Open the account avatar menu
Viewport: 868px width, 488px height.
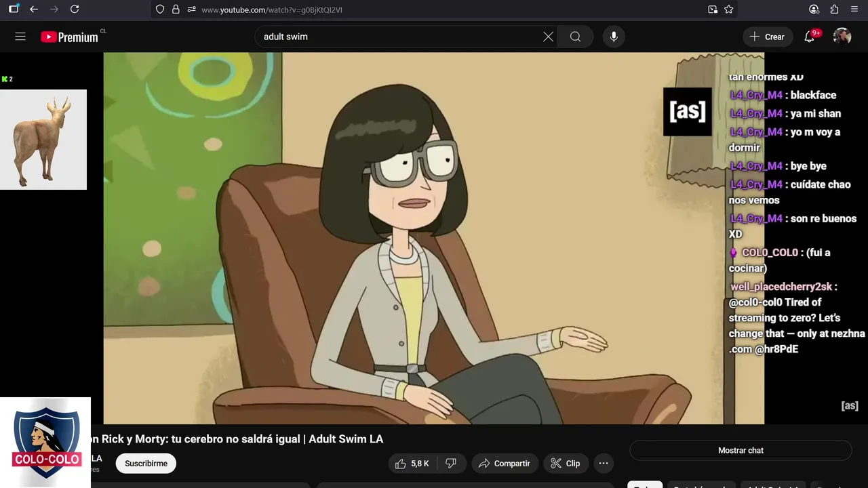coord(842,37)
